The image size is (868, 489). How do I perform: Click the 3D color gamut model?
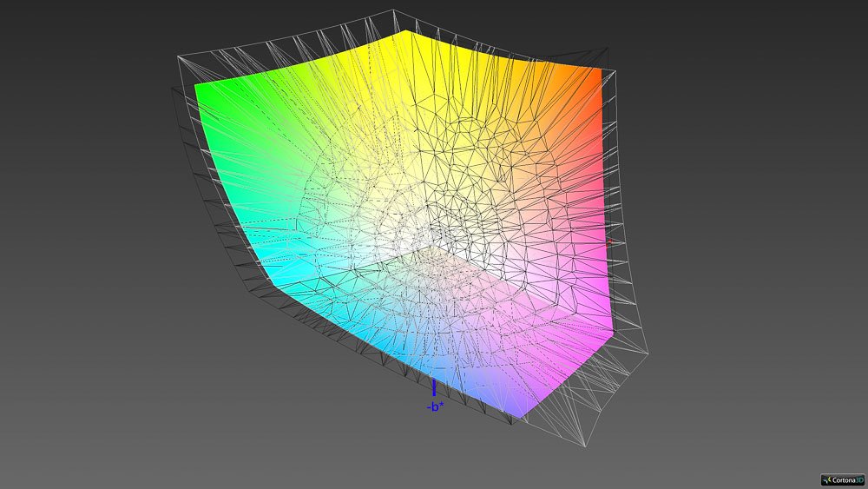tap(410, 230)
